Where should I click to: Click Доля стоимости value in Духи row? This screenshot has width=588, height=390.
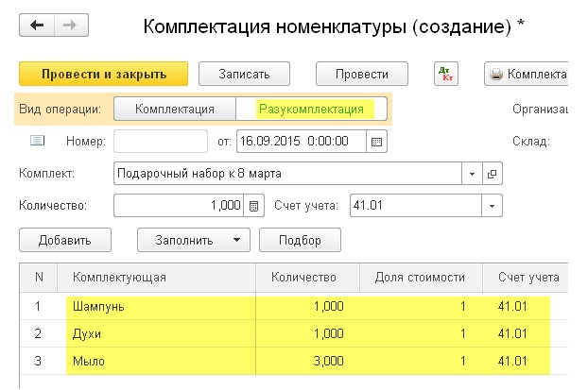click(421, 333)
